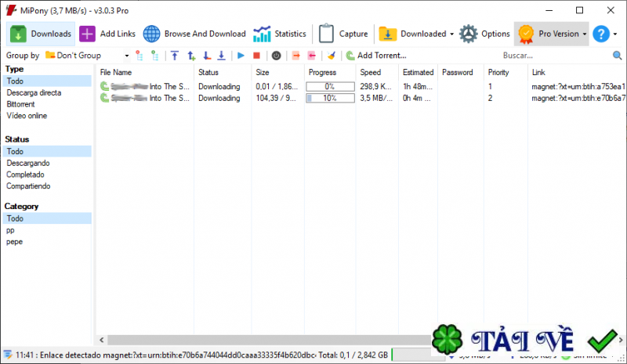Select the pp category
The height and width of the screenshot is (364, 627).
(10, 230)
